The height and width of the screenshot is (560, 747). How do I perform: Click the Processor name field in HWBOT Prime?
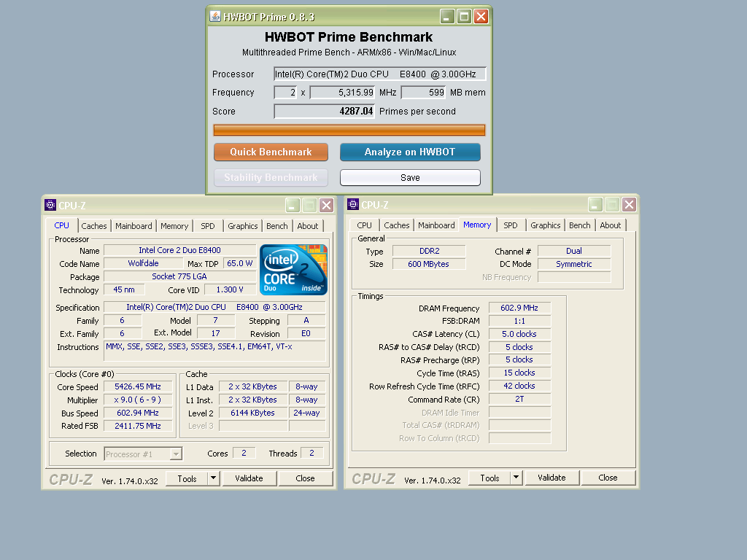pyautogui.click(x=379, y=74)
